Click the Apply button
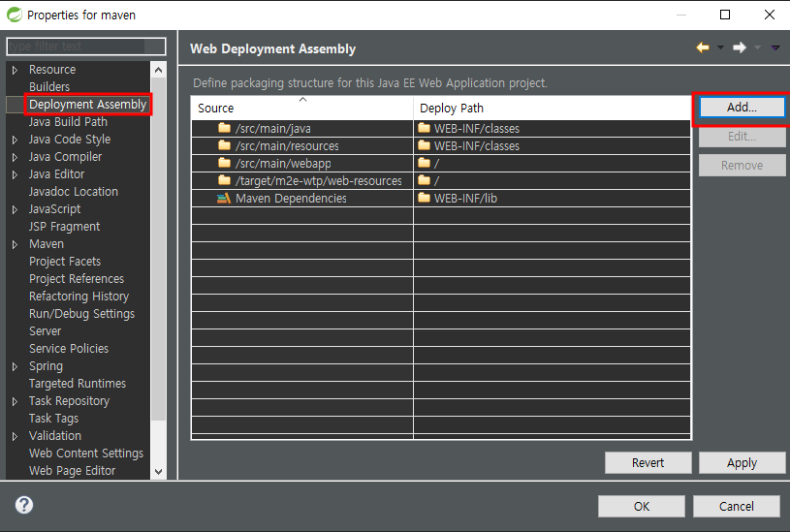Viewport: 790px width, 532px height. pos(742,462)
